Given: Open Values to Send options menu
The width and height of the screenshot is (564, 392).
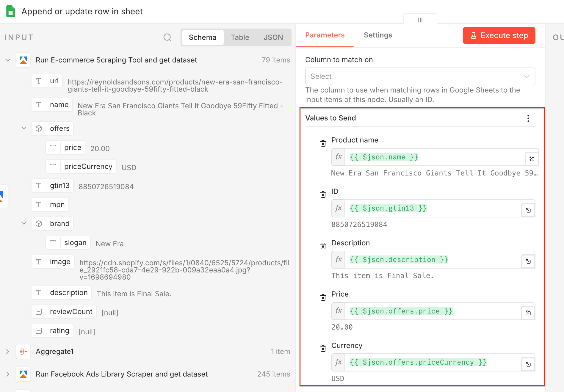Looking at the screenshot, I should click(528, 118).
